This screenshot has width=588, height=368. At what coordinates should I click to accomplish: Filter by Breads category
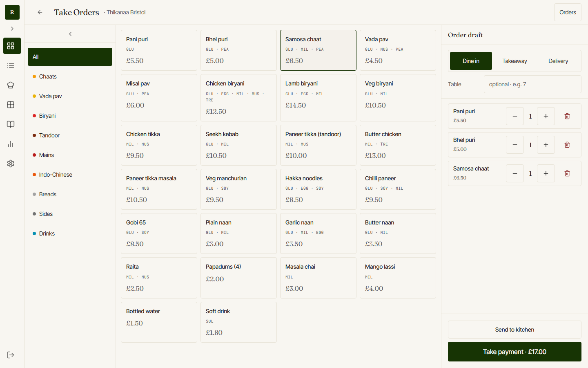point(70,194)
